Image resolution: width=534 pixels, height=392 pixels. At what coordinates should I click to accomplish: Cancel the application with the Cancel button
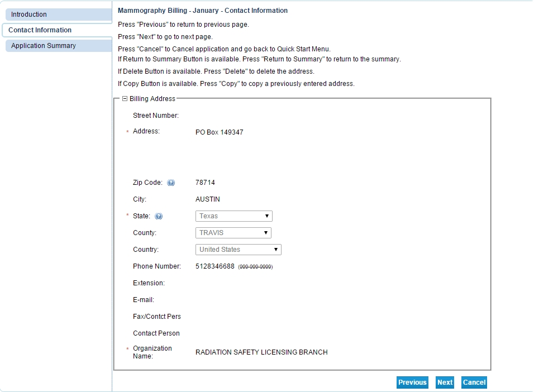tap(474, 383)
